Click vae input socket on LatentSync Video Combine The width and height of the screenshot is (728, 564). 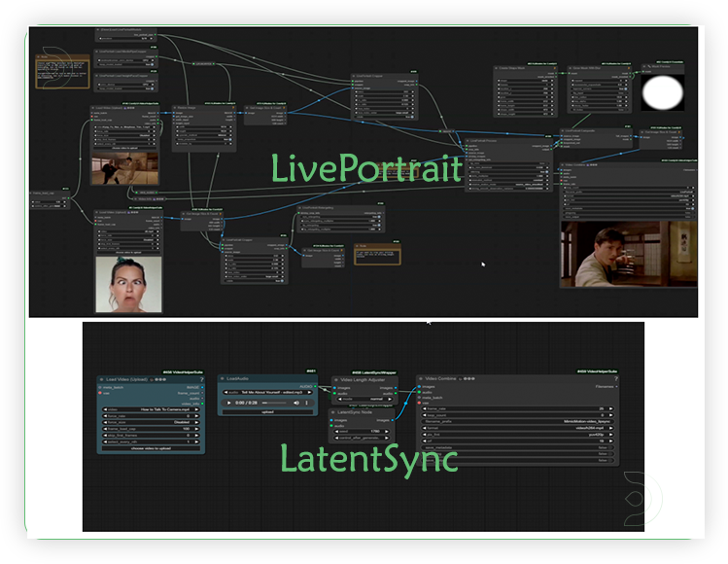[419, 403]
